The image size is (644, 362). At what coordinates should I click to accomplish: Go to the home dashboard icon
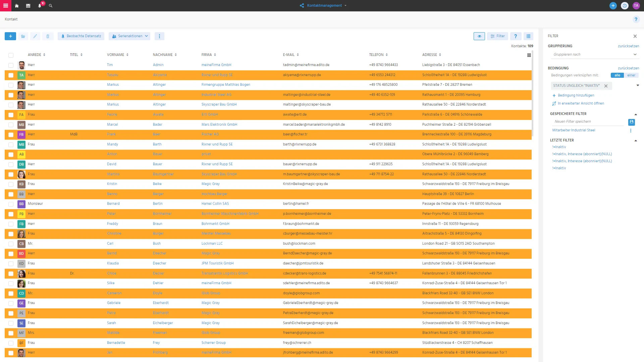click(x=16, y=6)
